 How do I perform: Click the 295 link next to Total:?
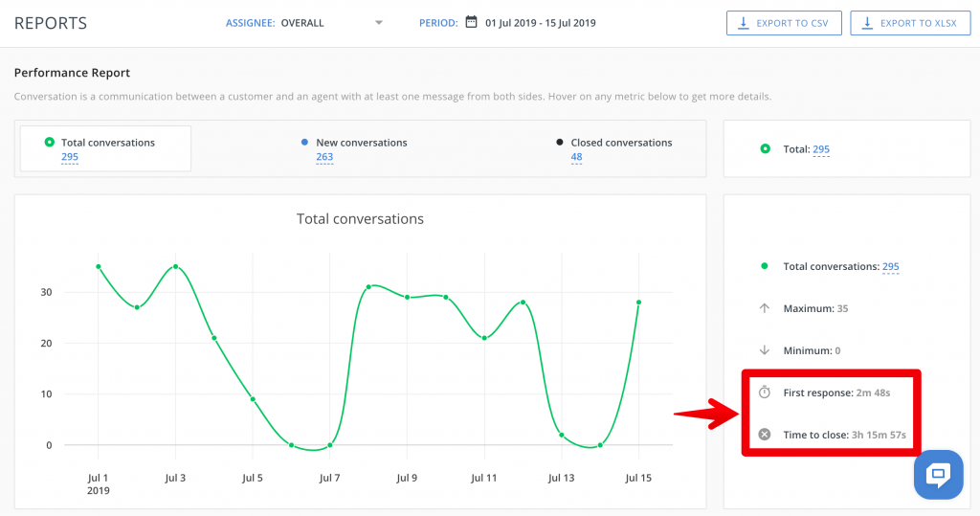[821, 148]
